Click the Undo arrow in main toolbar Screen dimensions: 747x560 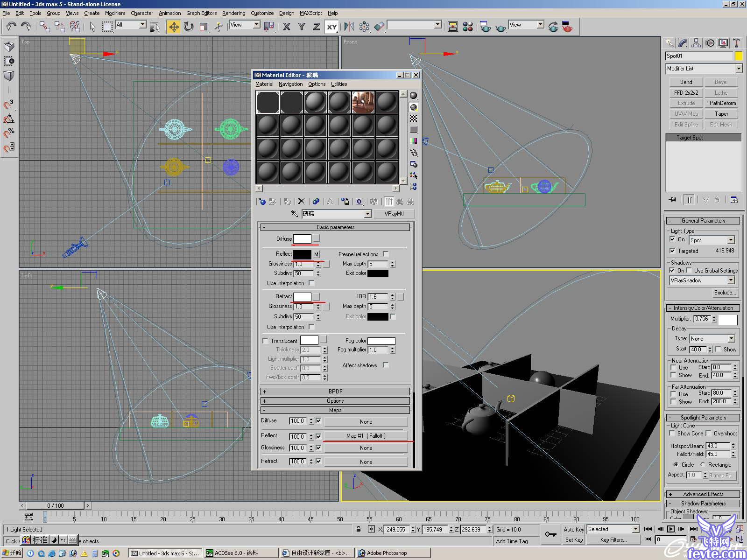click(11, 27)
